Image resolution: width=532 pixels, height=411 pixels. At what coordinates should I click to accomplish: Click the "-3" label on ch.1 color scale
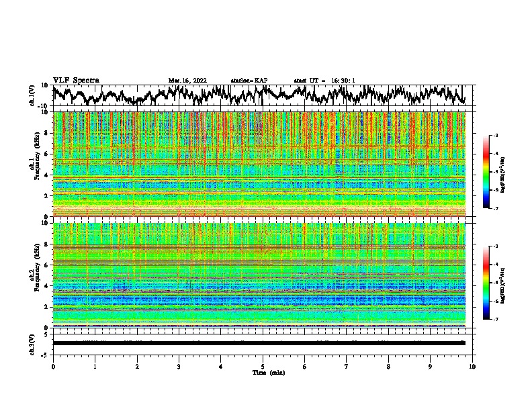(495, 135)
